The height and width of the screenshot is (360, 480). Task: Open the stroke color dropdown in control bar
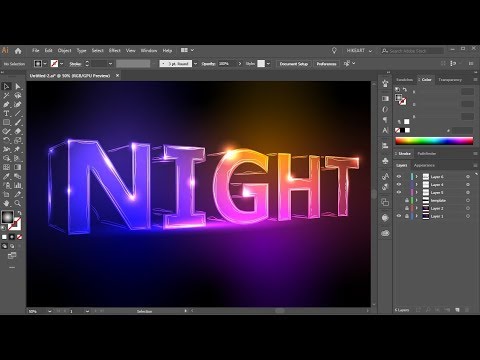(x=61, y=64)
